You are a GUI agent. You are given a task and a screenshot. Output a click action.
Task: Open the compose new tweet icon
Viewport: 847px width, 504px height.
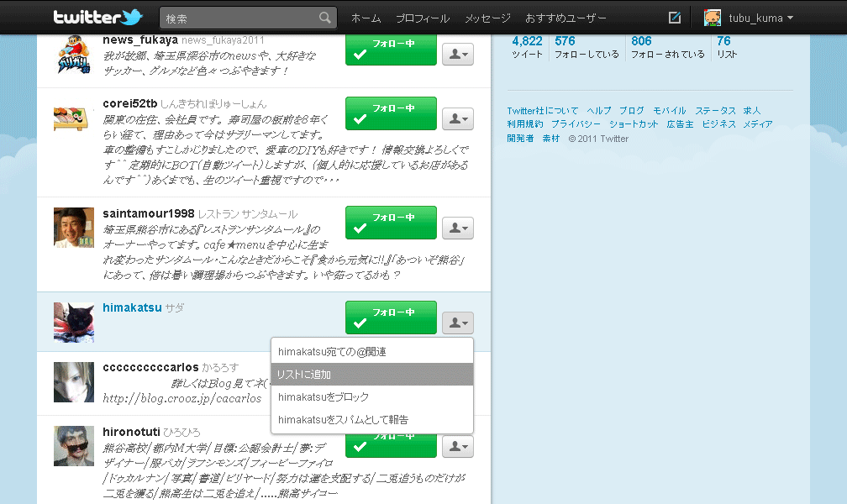pos(675,18)
